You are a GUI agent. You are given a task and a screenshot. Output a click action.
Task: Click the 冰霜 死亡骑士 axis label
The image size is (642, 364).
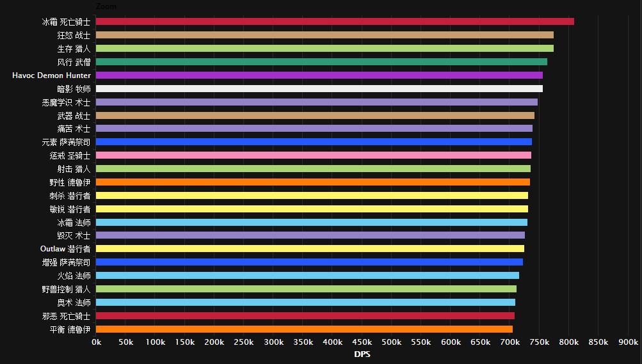[x=66, y=22]
